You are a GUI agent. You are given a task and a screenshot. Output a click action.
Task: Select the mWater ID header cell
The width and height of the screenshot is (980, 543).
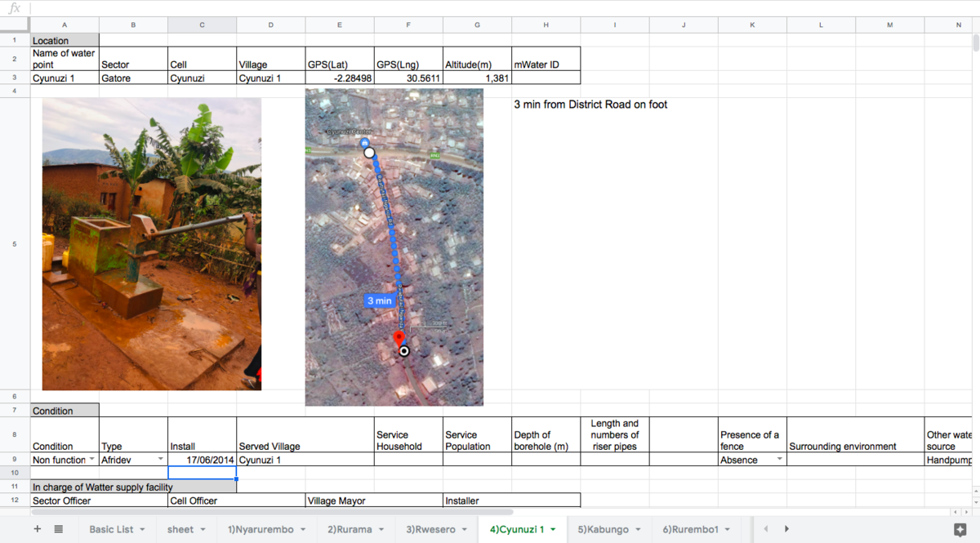(546, 59)
